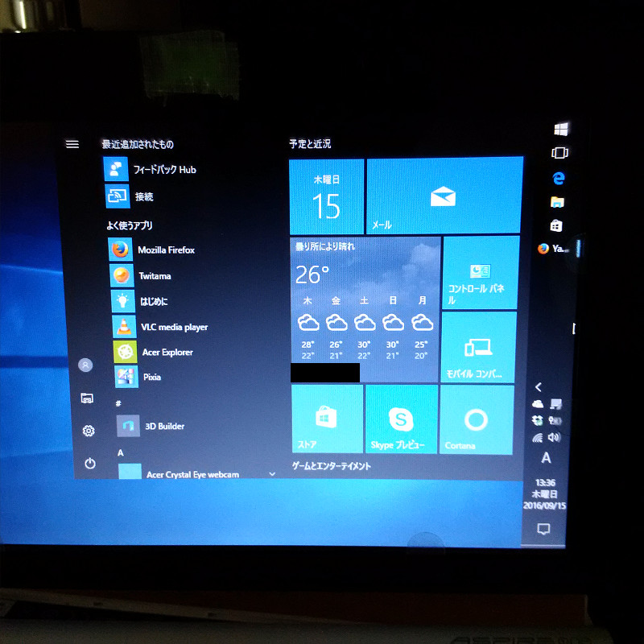Open Settings gear in the Start sidebar
The height and width of the screenshot is (644, 644).
coord(89,431)
